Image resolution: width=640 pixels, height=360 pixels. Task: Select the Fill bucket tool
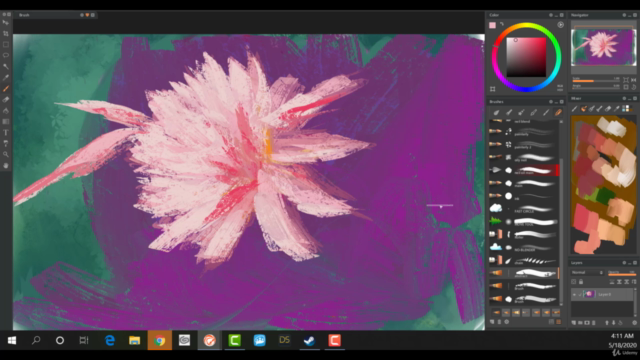6,110
